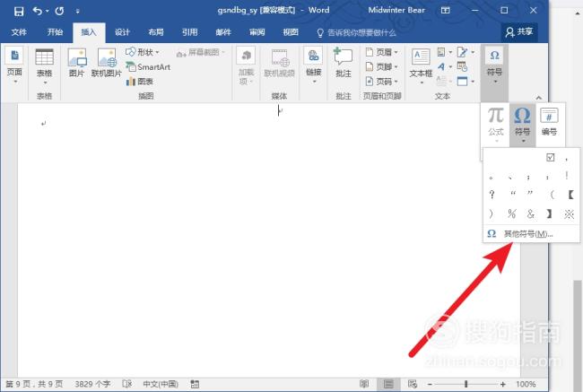Click the word count 3829 个字
Image resolution: width=583 pixels, height=392 pixels.
(92, 384)
